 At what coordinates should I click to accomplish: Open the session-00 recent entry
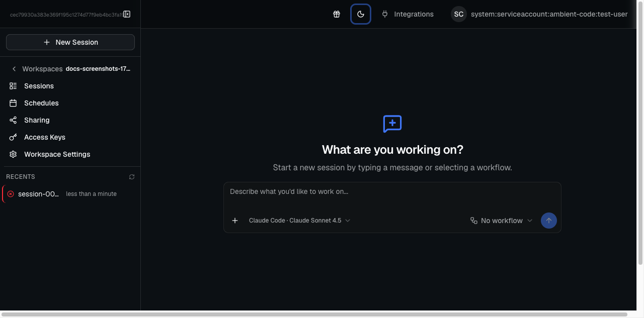click(x=38, y=193)
